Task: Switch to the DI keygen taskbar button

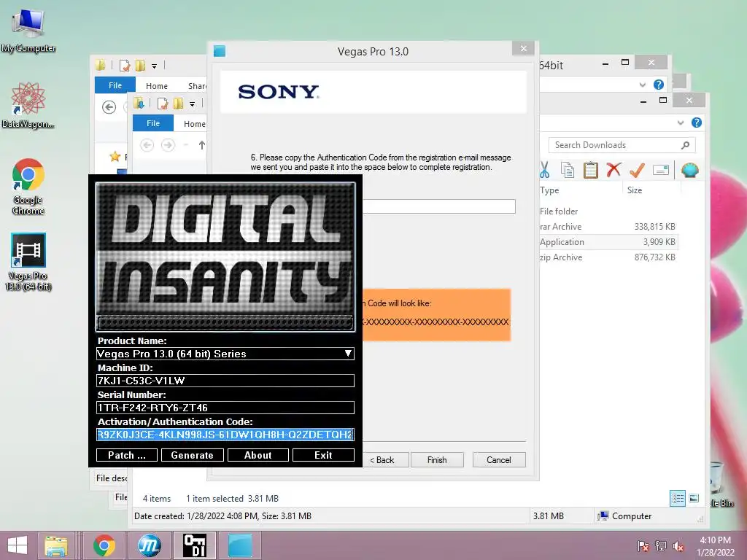Action: click(x=195, y=545)
